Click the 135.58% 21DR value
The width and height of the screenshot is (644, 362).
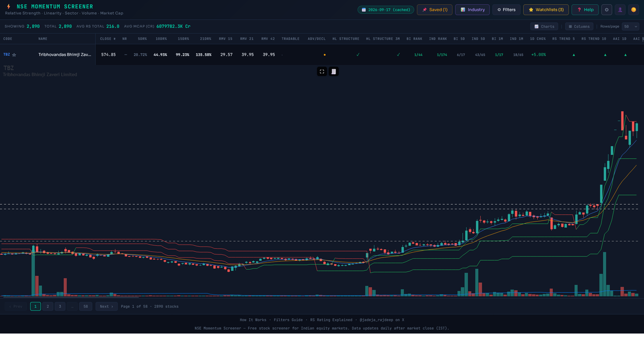pyautogui.click(x=203, y=55)
